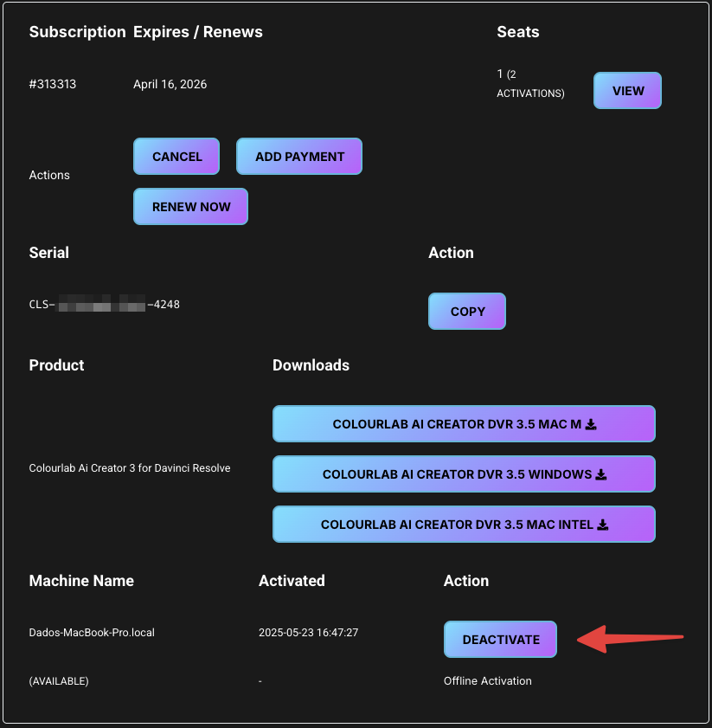This screenshot has height=728, width=712.
Task: Click subscription number #313313
Action: (53, 85)
